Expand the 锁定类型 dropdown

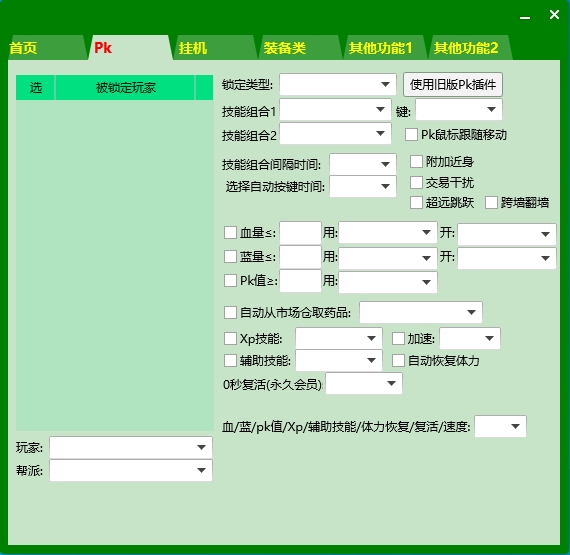coord(338,84)
